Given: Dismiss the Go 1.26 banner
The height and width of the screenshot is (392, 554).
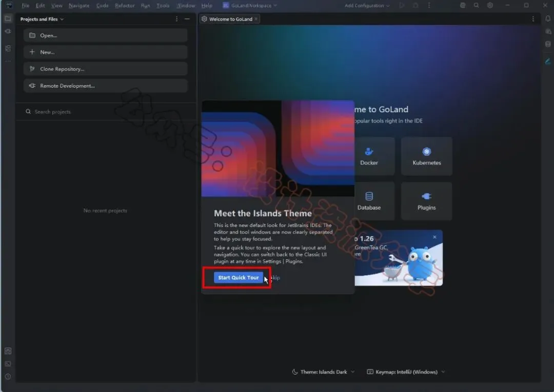Looking at the screenshot, I should point(434,237).
